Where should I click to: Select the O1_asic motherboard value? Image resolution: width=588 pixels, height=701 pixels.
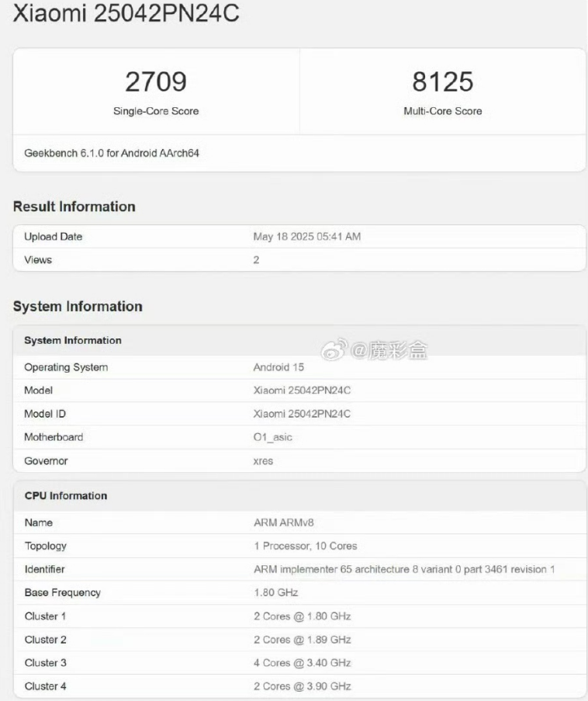272,437
